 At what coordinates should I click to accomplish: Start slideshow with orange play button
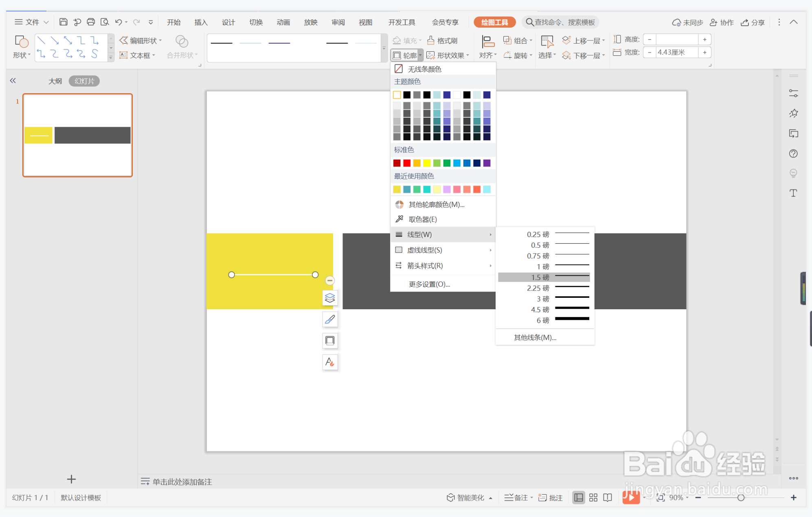pyautogui.click(x=631, y=497)
